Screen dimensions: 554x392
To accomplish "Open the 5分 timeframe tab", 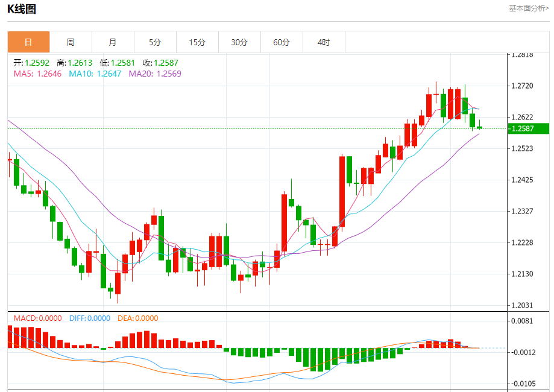I will pyautogui.click(x=155, y=42).
